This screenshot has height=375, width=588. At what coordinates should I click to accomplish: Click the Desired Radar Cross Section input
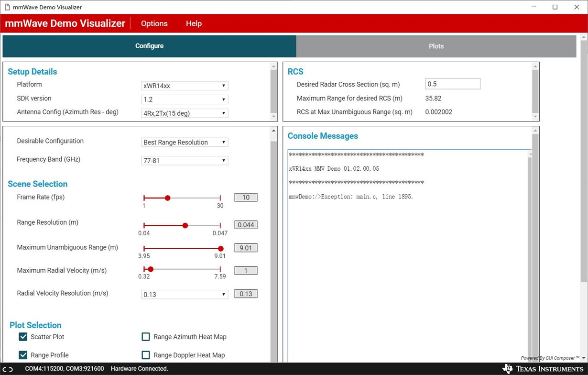pos(453,84)
